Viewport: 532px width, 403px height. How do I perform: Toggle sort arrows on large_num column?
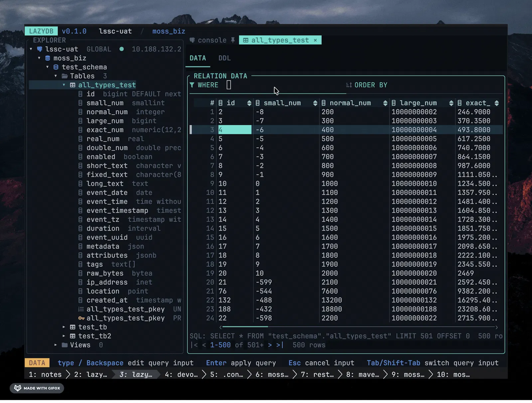(x=451, y=103)
